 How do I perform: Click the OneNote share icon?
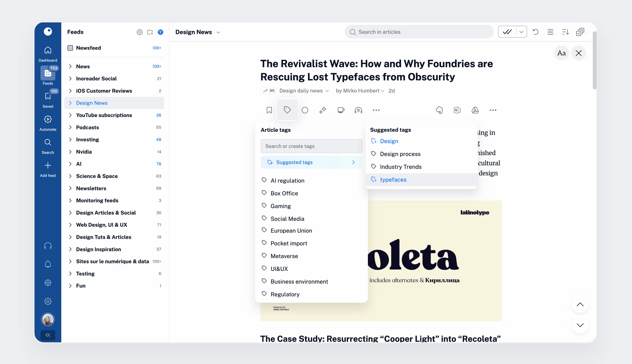pos(457,110)
